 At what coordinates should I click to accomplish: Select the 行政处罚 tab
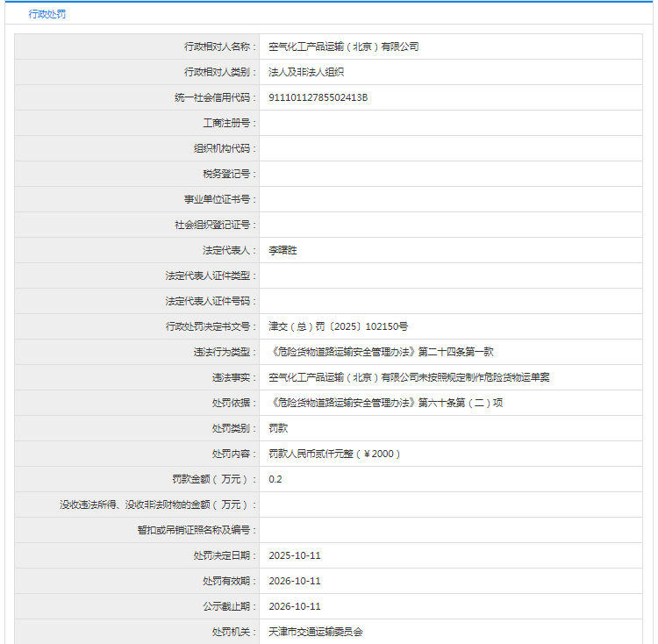pos(46,14)
